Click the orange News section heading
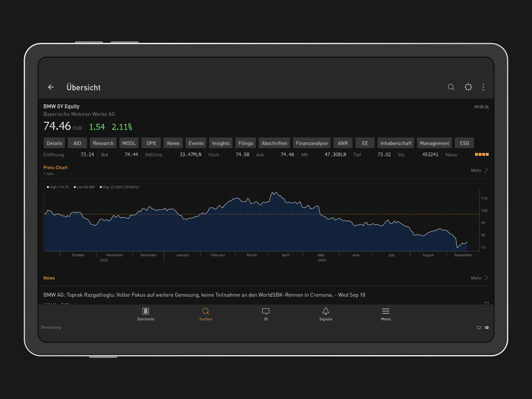The height and width of the screenshot is (399, 532). 49,278
